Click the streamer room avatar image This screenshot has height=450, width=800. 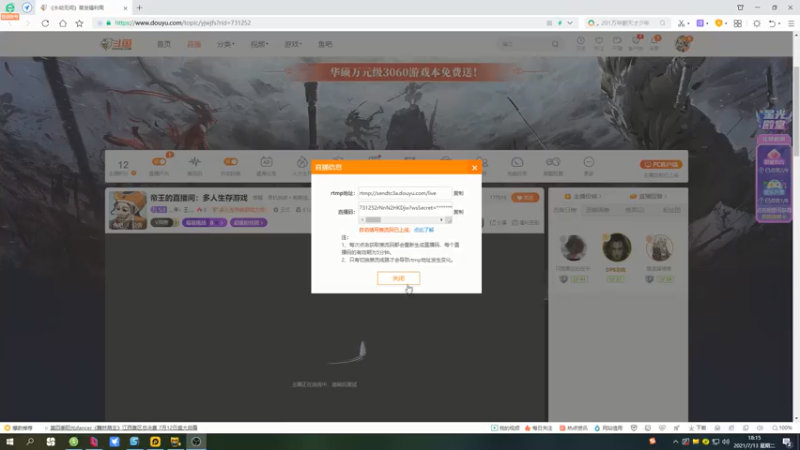[x=128, y=210]
